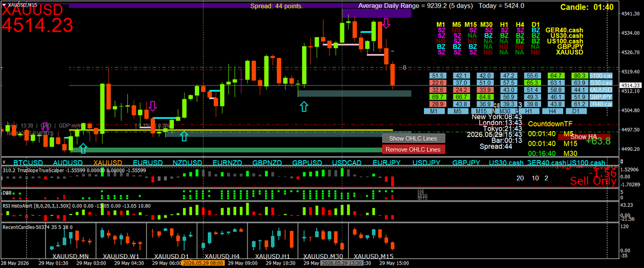Switch chart to EURUSD symbol button
Viewport: 644px width, 268px height.
147,162
